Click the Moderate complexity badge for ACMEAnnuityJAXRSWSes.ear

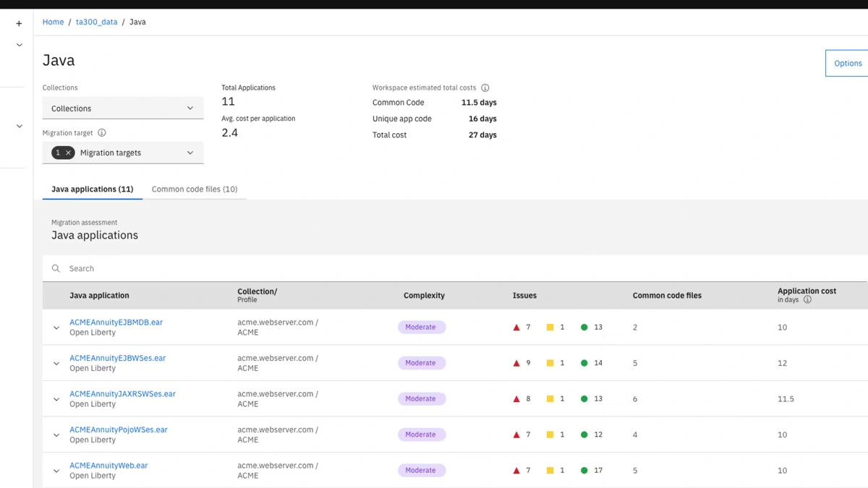click(x=422, y=398)
